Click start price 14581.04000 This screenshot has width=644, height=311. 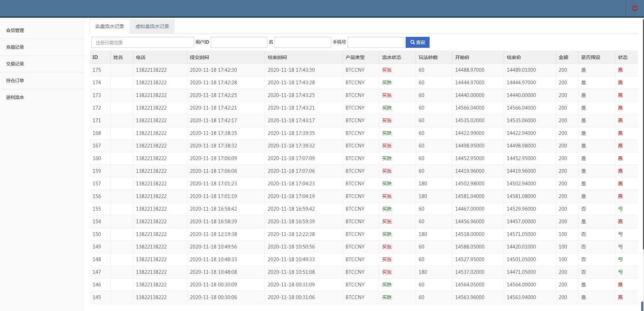[x=470, y=196]
